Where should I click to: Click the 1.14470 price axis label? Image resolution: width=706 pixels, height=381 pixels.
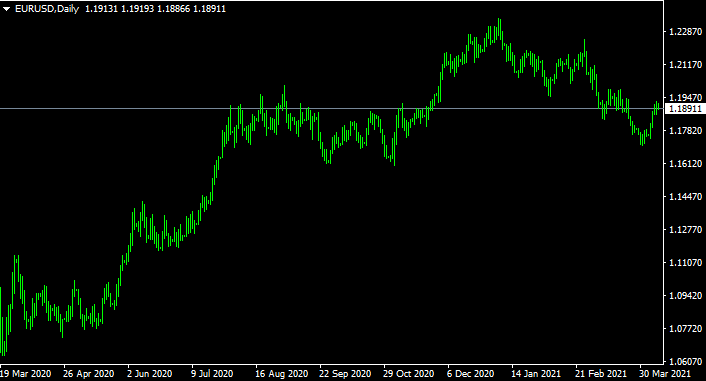coord(686,196)
